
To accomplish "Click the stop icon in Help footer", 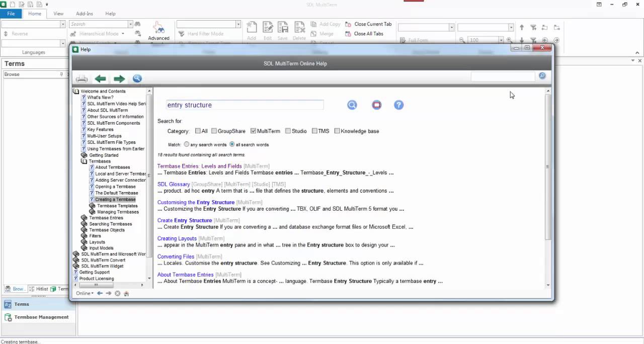I will (117, 293).
